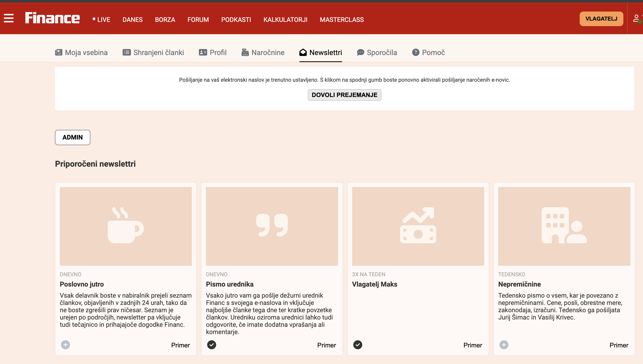Image resolution: width=643 pixels, height=364 pixels.
Task: Open KALKULATORJI section
Action: coord(285,20)
